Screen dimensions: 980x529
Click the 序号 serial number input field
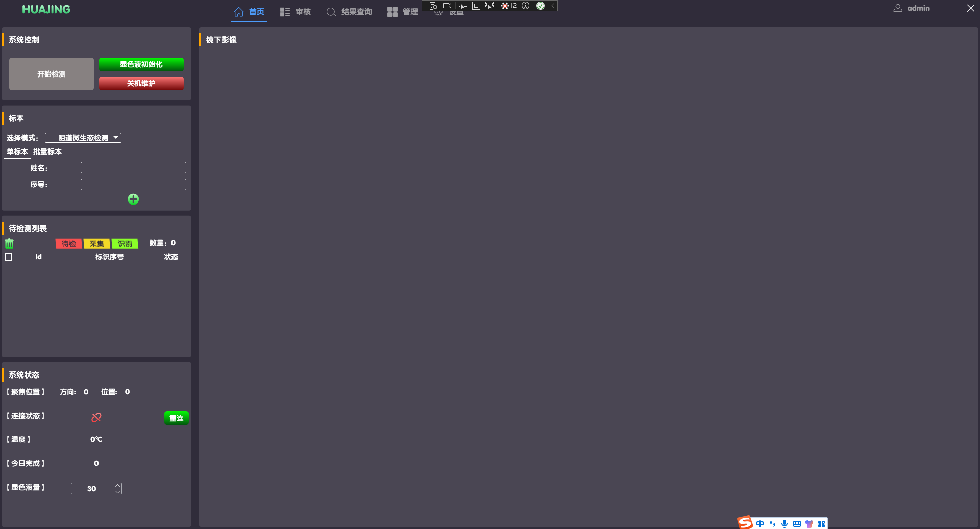(x=133, y=185)
